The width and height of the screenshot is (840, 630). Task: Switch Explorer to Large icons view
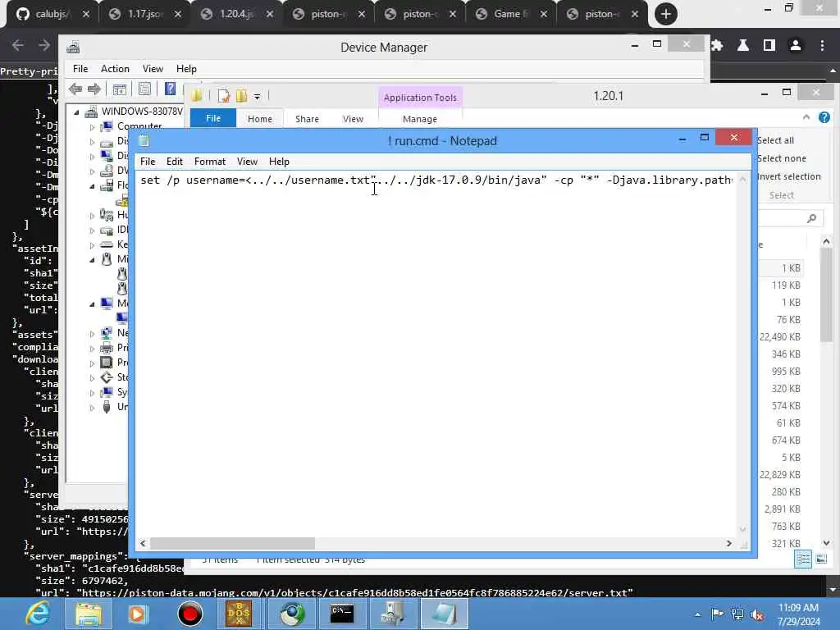(821, 559)
